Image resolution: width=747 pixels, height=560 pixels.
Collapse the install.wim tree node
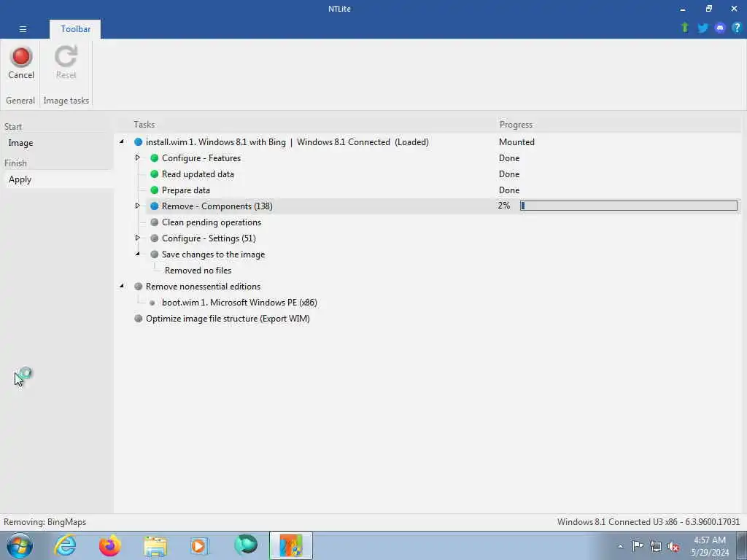pos(122,141)
